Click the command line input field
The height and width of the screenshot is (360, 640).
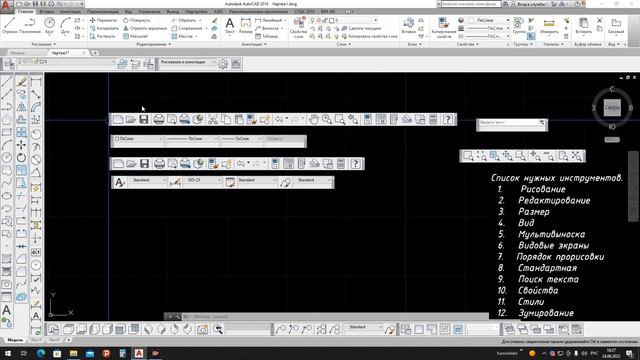(x=335, y=316)
